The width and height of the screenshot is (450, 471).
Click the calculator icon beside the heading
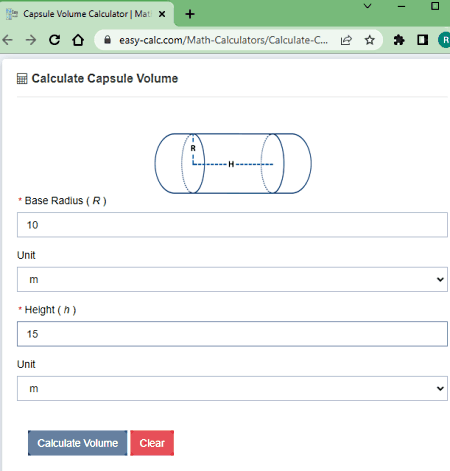click(22, 79)
